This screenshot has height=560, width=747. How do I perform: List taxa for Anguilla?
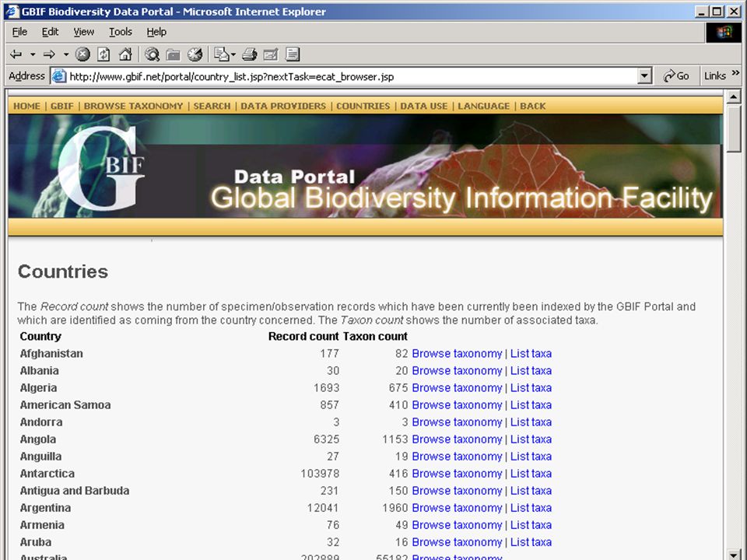531,457
